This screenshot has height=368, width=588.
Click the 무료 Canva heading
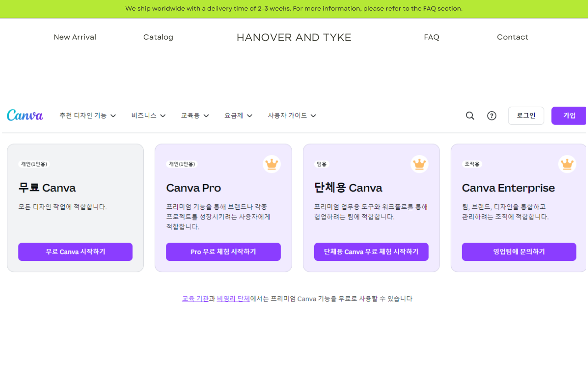[47, 188]
